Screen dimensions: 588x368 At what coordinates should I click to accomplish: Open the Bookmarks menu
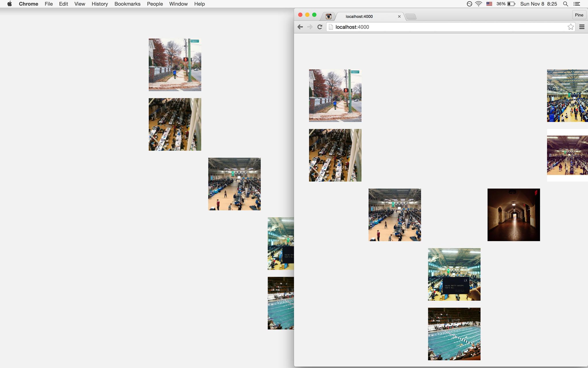coord(127,4)
